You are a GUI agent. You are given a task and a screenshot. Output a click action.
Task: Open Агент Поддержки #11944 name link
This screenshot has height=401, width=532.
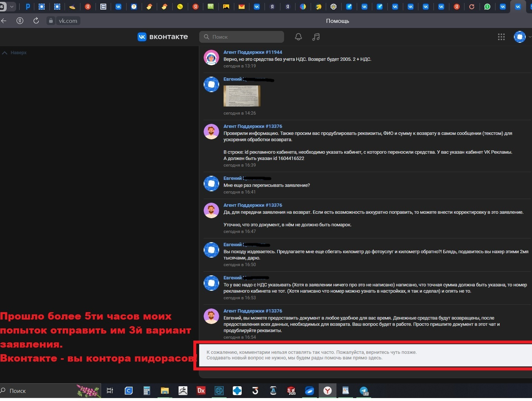(x=253, y=52)
